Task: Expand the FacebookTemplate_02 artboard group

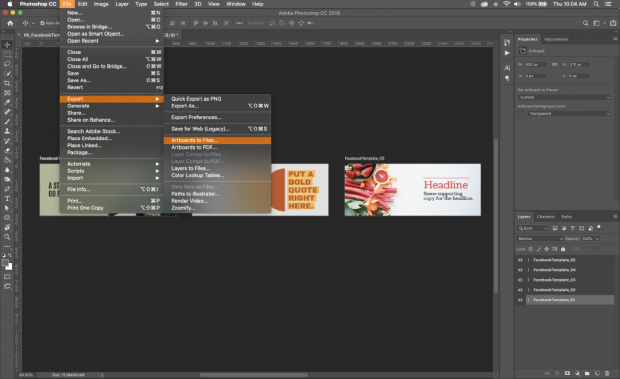Action: pos(529,290)
